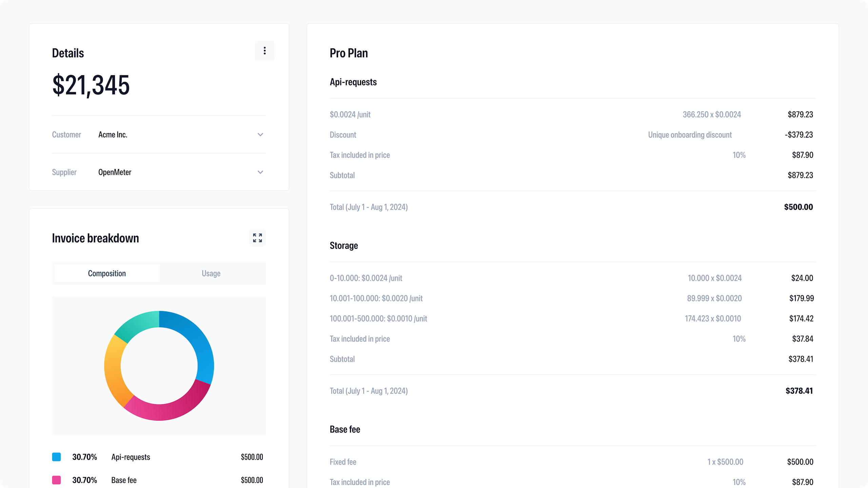Click the Base fee section heading

pos(345,429)
